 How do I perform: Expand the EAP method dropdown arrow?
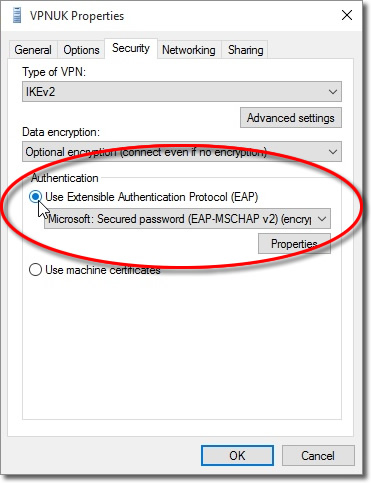(x=322, y=219)
